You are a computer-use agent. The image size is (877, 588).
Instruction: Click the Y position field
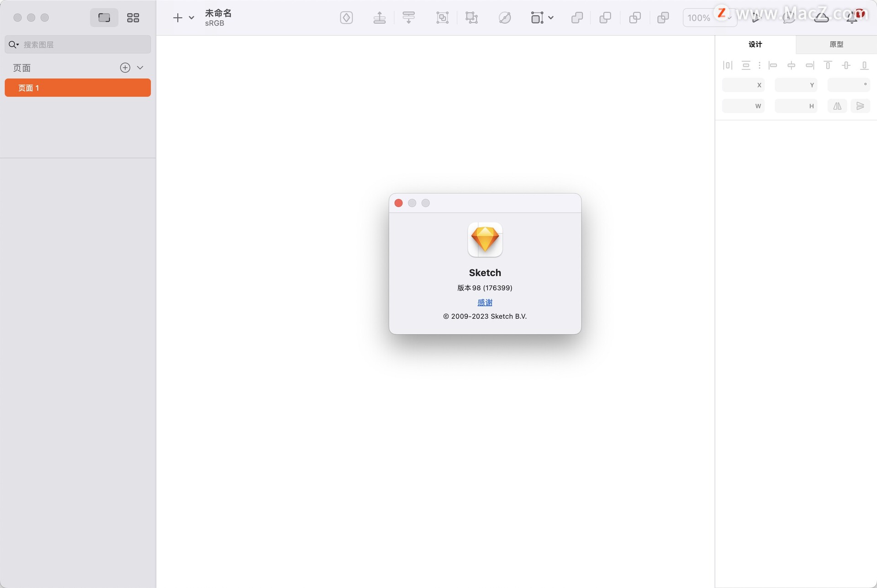(x=796, y=85)
